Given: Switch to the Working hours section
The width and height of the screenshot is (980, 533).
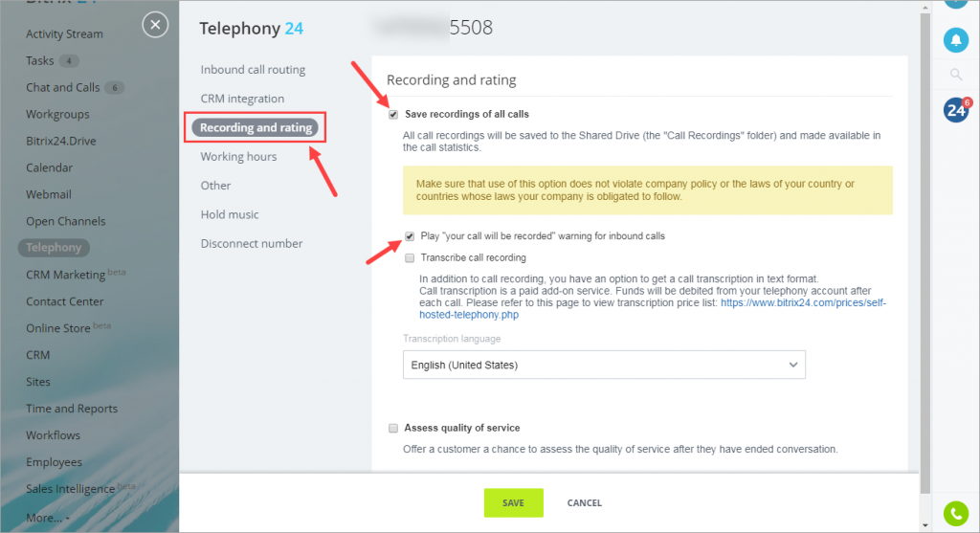Looking at the screenshot, I should [238, 156].
